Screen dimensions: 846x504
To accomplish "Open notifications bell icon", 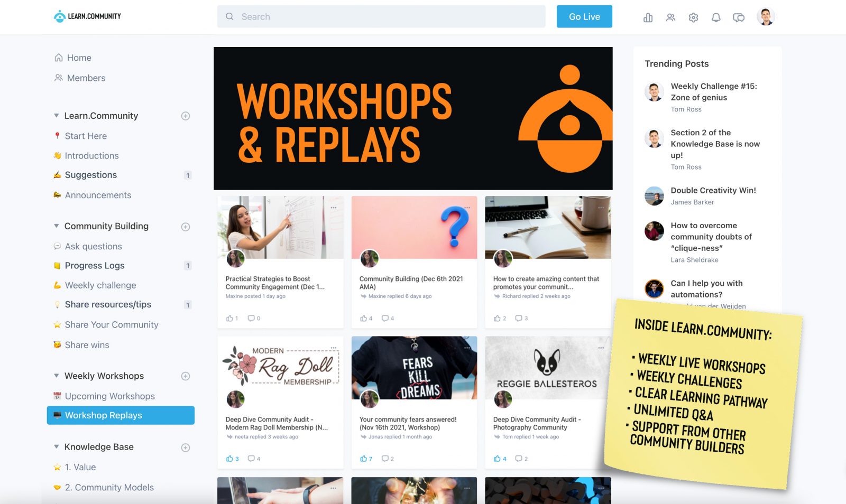I will click(716, 17).
